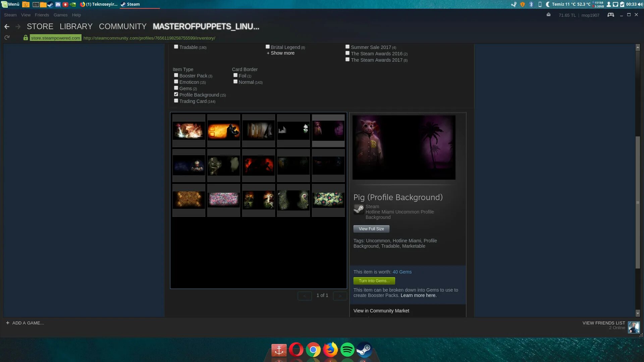Click the Add a Game label
The image size is (644, 362).
tap(28, 323)
